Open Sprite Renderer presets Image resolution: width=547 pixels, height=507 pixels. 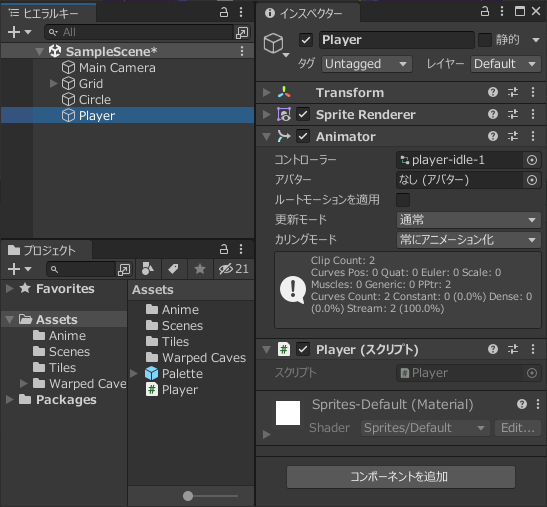click(x=513, y=114)
